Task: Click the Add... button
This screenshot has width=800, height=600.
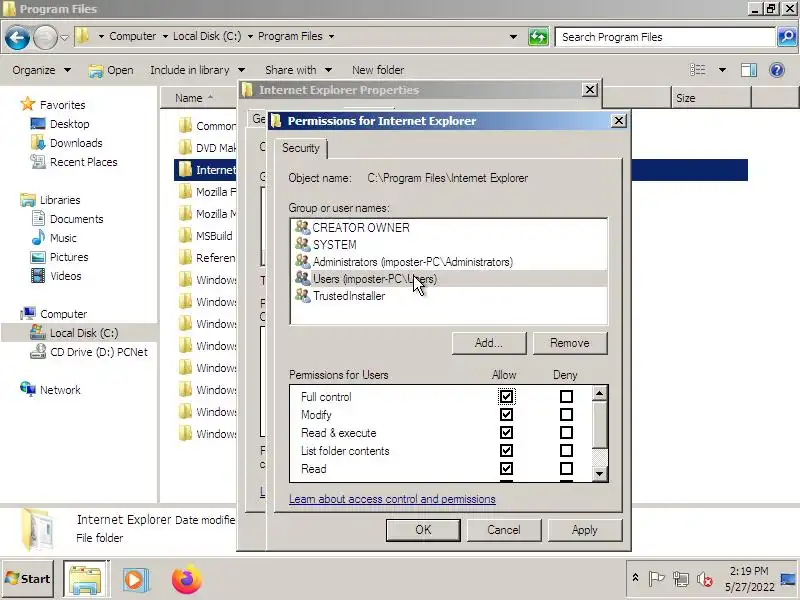Action: pyautogui.click(x=489, y=343)
